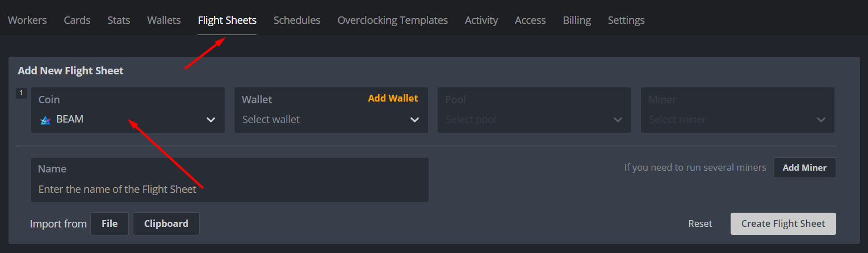Click the Add New Flight Sheet heading

click(x=71, y=71)
